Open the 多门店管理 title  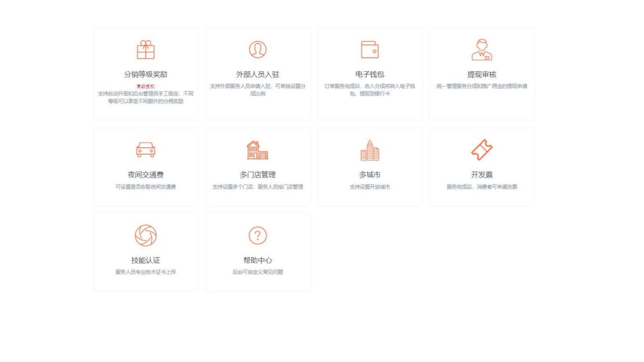pos(258,175)
